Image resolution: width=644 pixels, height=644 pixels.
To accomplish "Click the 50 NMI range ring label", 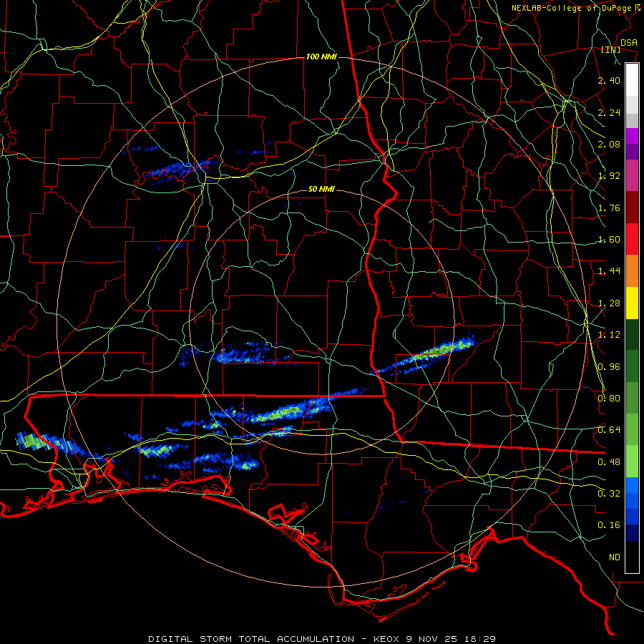I will tap(321, 190).
